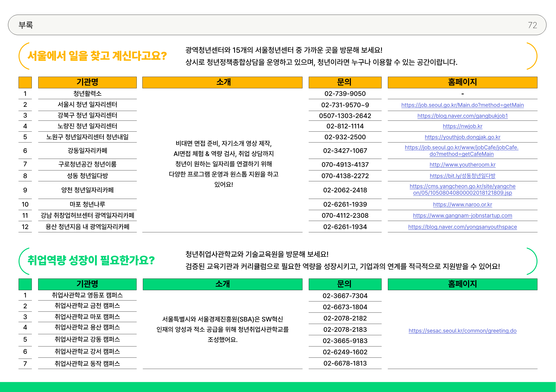This screenshot has height=392, width=556.
Task: Select the 용산 청년지음 내 광역일자리카페 cell
Action: (87, 227)
